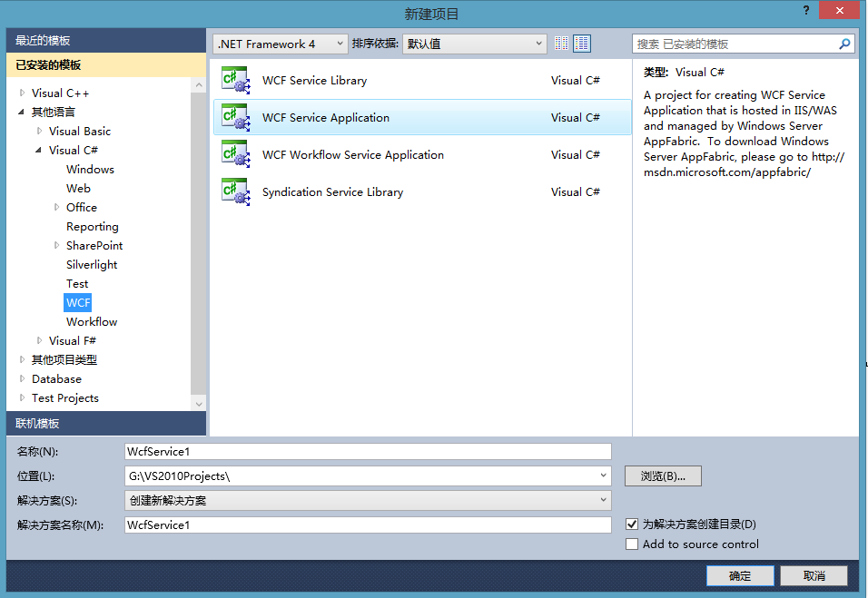The height and width of the screenshot is (598, 868).
Task: Open the .NET Framework 4 dropdown
Action: pos(281,44)
